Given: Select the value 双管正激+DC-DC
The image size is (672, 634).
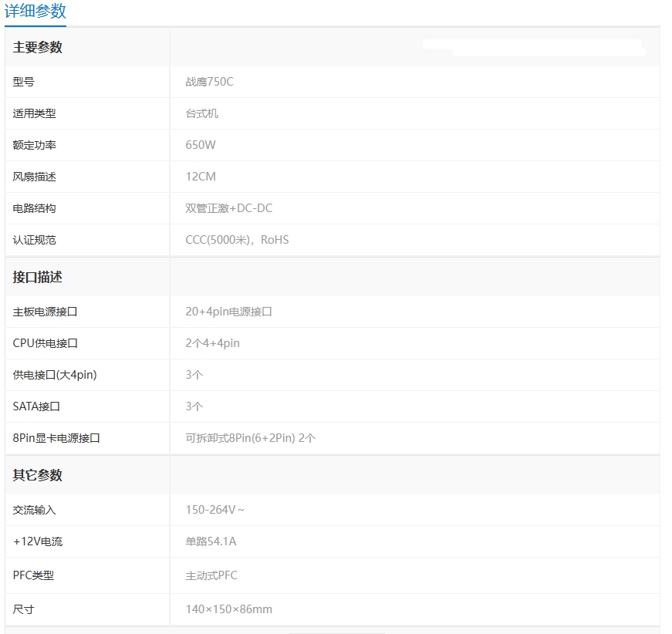Looking at the screenshot, I should (x=229, y=208).
